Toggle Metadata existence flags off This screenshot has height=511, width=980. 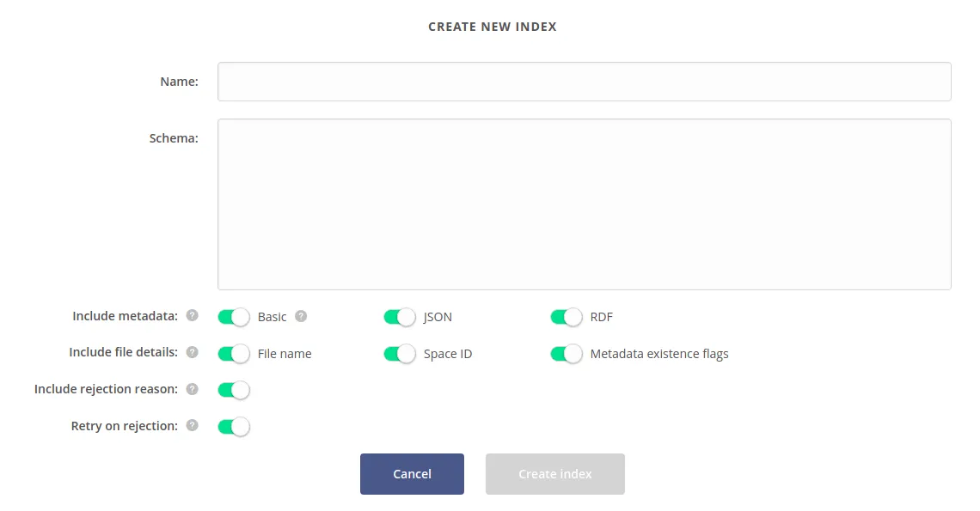tap(566, 353)
